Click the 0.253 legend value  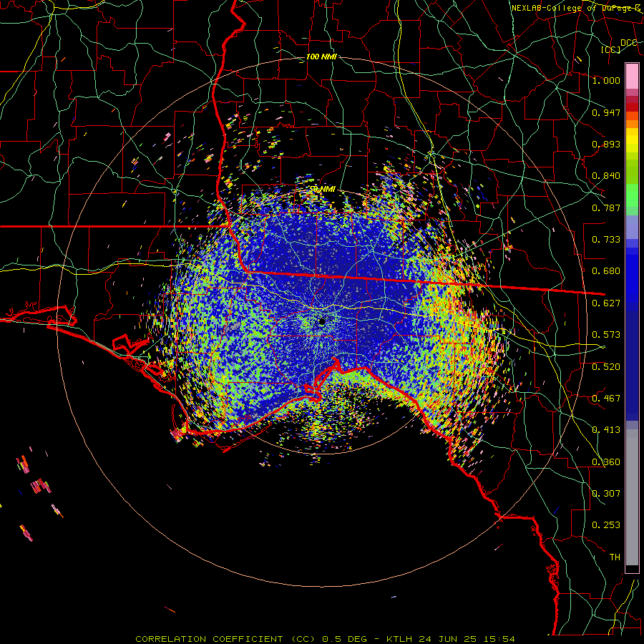point(606,525)
